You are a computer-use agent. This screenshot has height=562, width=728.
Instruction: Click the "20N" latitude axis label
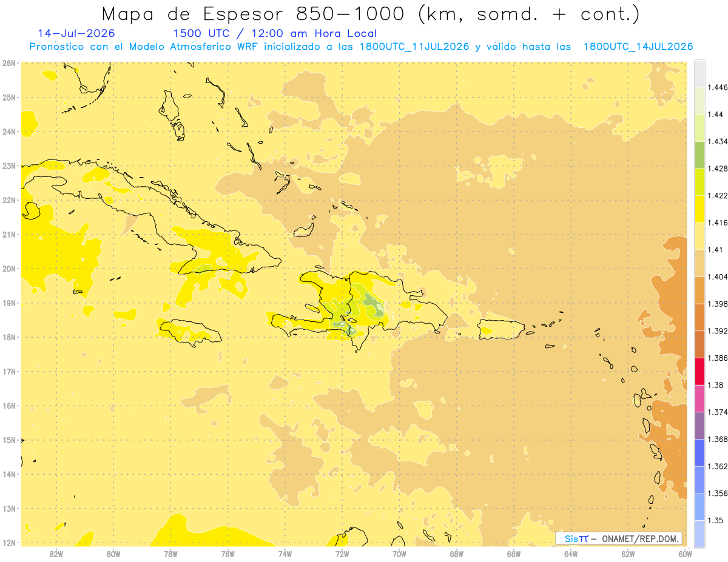click(9, 269)
